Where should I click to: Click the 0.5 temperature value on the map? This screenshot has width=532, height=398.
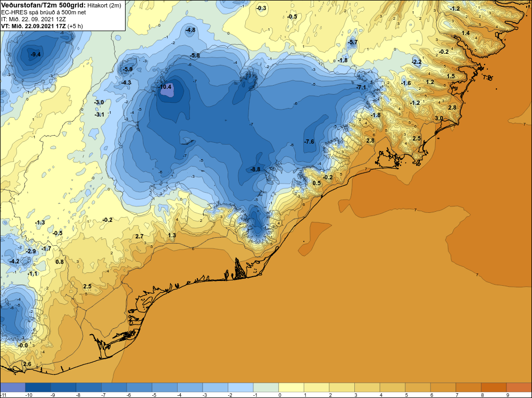[316, 183]
